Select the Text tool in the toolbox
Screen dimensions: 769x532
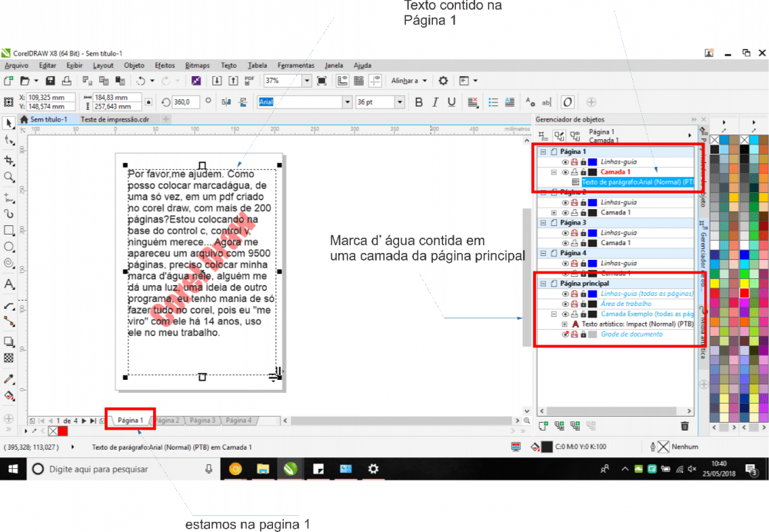[9, 284]
